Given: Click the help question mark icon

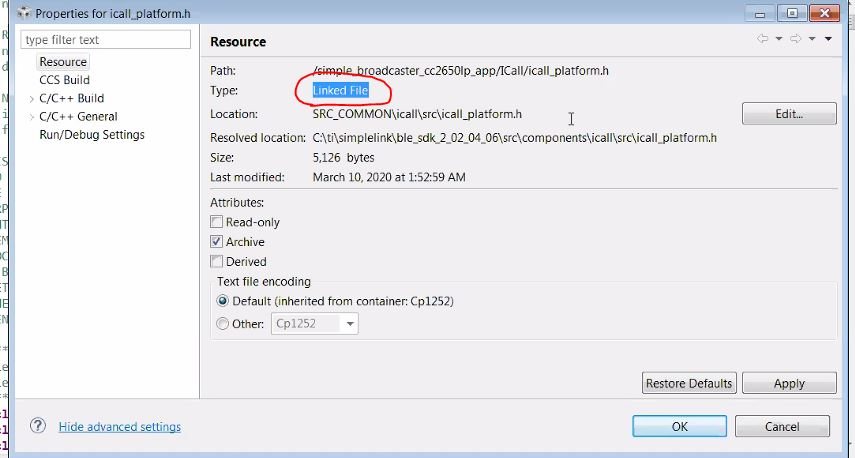Looking at the screenshot, I should point(38,426).
